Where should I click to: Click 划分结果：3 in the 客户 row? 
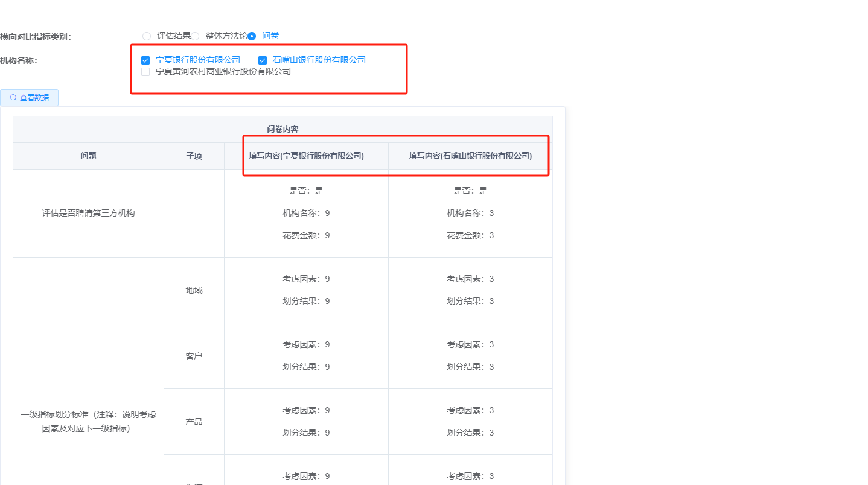[x=470, y=367]
